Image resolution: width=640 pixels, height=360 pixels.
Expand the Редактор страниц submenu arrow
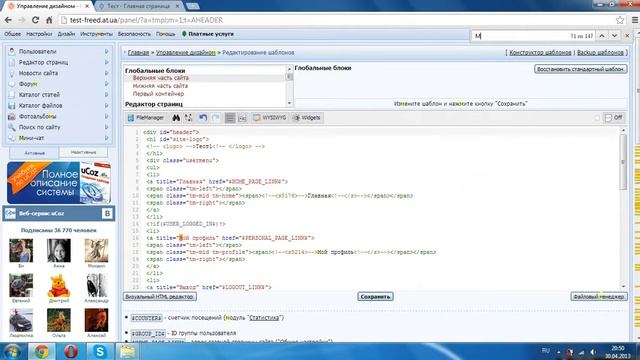coord(107,62)
